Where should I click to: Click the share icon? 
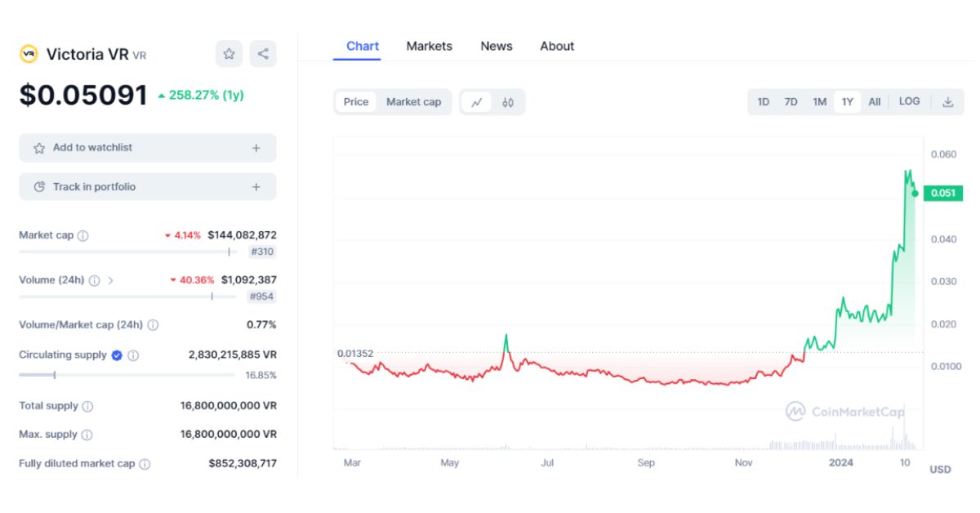pyautogui.click(x=263, y=54)
